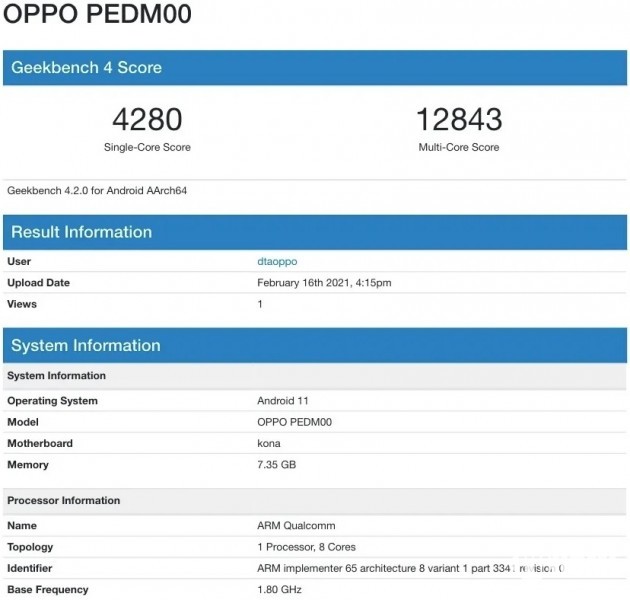The image size is (630, 600).
Task: Click the Result Information section header
Action: 81,232
